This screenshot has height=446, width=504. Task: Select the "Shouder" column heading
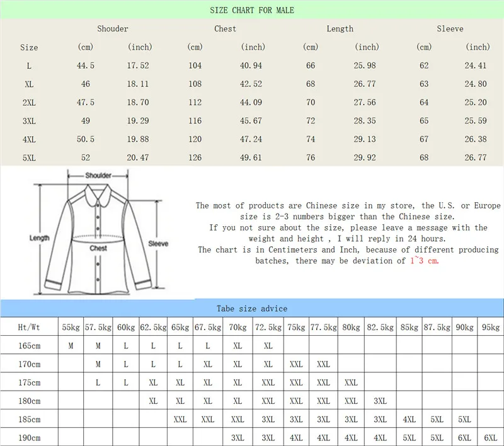click(x=113, y=28)
